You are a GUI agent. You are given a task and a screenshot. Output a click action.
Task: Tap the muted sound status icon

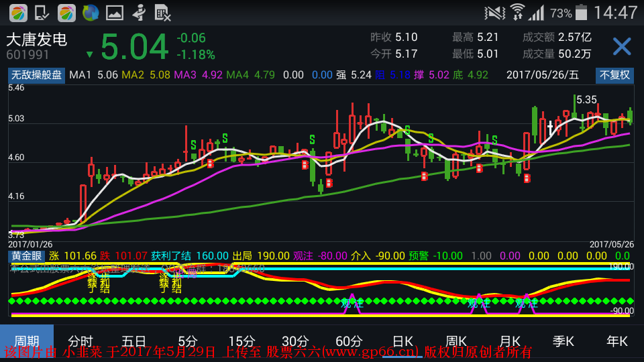[495, 13]
